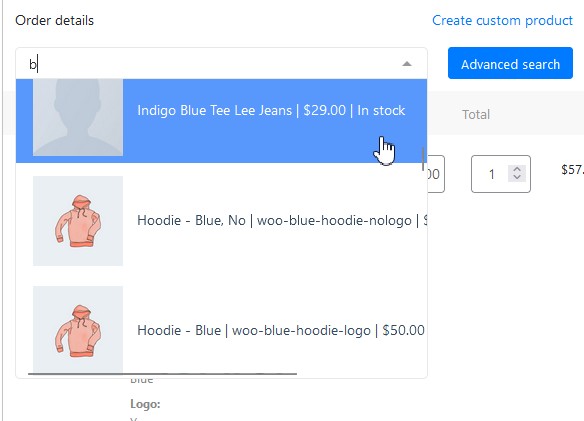Viewport: 584px width, 421px height.
Task: Increase quantity with the up stepper arrow
Action: point(517,169)
